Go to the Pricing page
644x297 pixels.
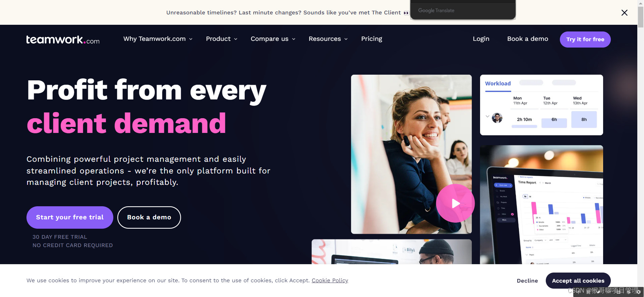[x=371, y=39]
